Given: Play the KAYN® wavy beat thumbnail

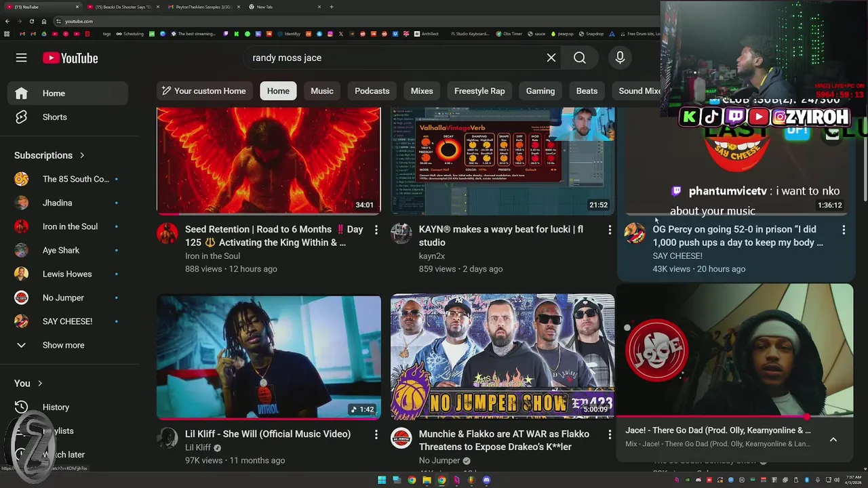Looking at the screenshot, I should click(502, 161).
